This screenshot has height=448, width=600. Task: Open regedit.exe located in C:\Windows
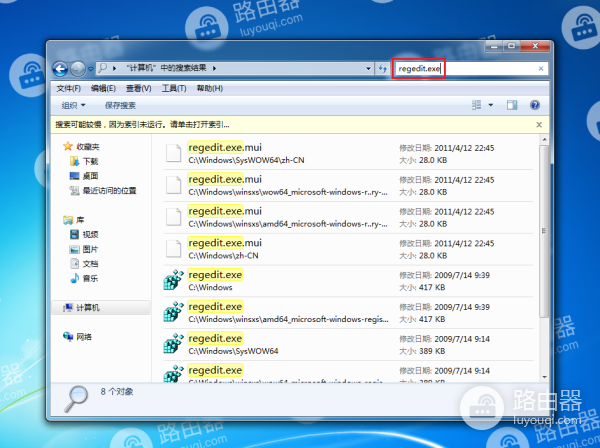click(x=215, y=275)
